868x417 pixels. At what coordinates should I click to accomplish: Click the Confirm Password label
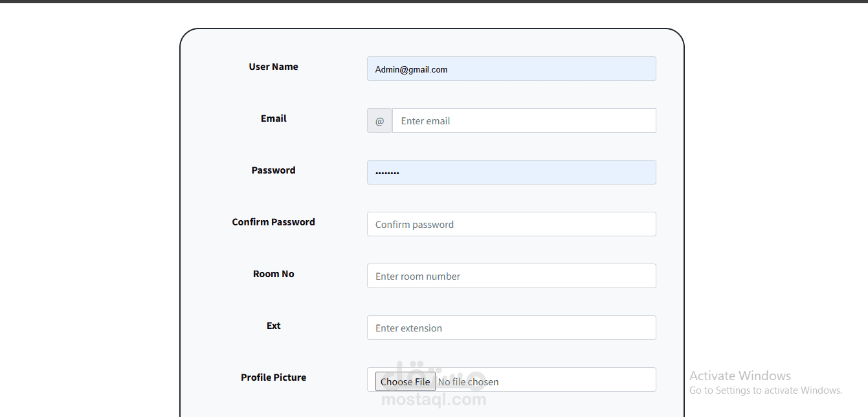273,222
